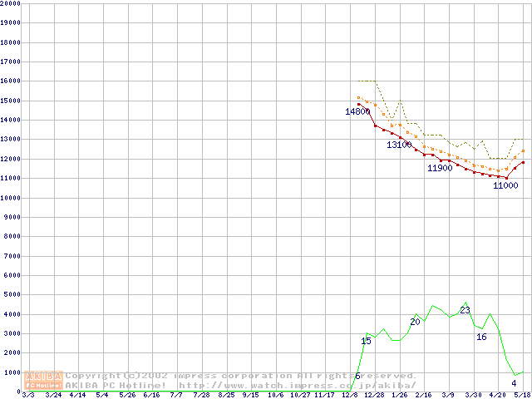Click the green line label 20
532x399 pixels.
(415, 322)
